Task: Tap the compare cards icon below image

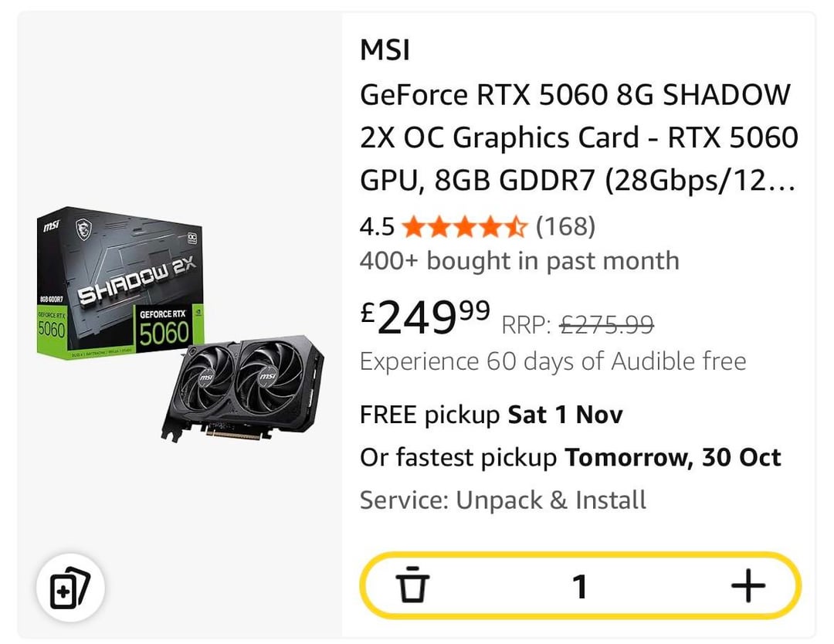Action: [x=70, y=592]
